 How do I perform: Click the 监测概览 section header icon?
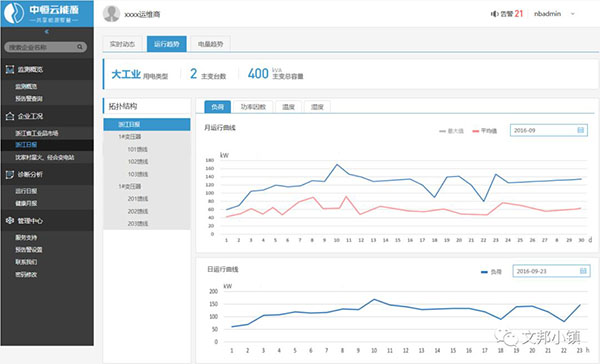(x=10, y=69)
